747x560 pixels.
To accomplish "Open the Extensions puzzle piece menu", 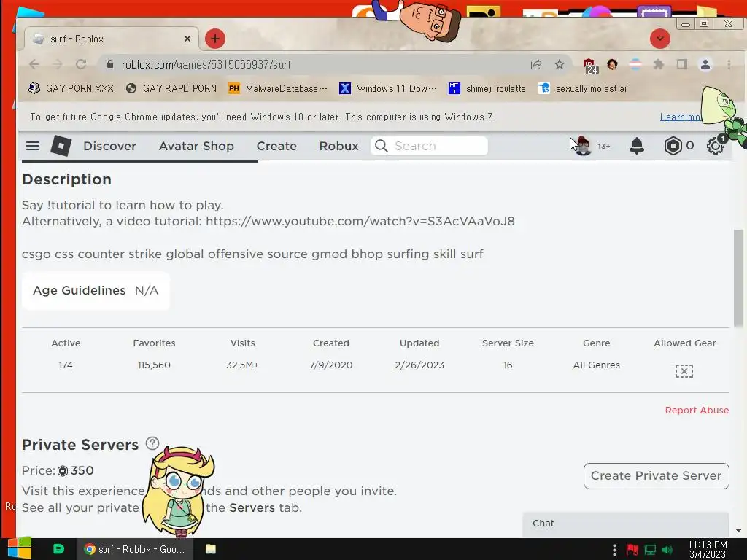I will coord(659,64).
